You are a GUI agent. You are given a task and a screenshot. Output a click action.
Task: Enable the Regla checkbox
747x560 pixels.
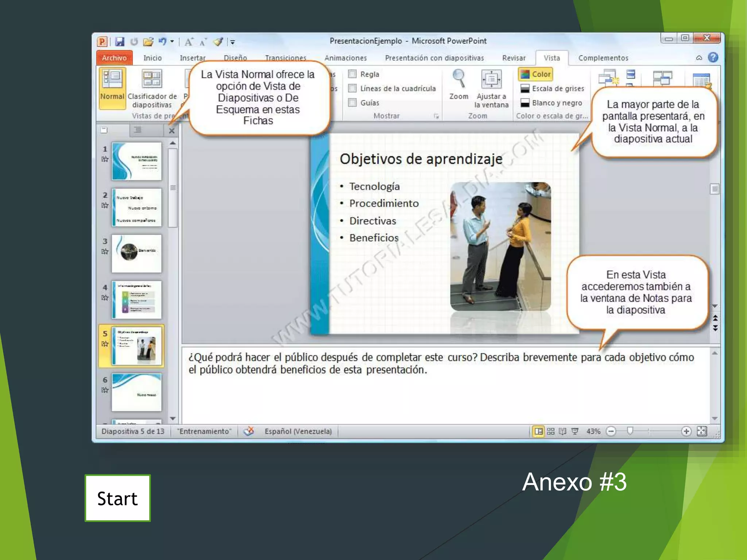coord(352,74)
